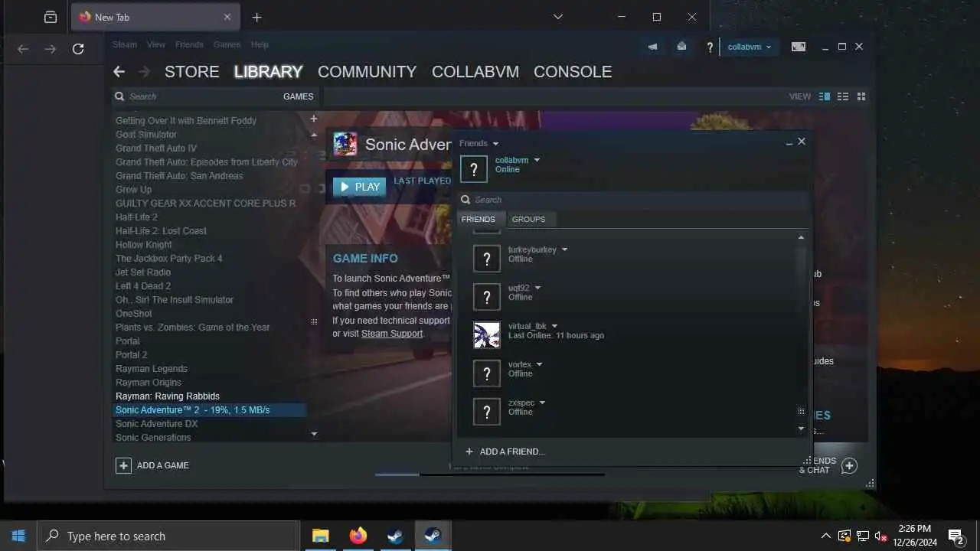Click the active Steam taskbar icon

click(x=433, y=536)
